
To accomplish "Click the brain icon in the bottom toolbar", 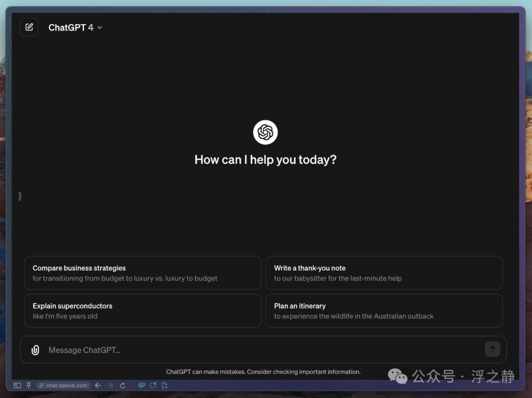I will click(x=142, y=385).
